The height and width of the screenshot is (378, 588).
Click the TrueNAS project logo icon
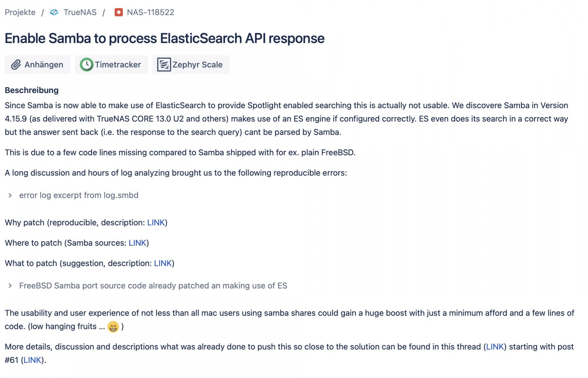coord(54,12)
